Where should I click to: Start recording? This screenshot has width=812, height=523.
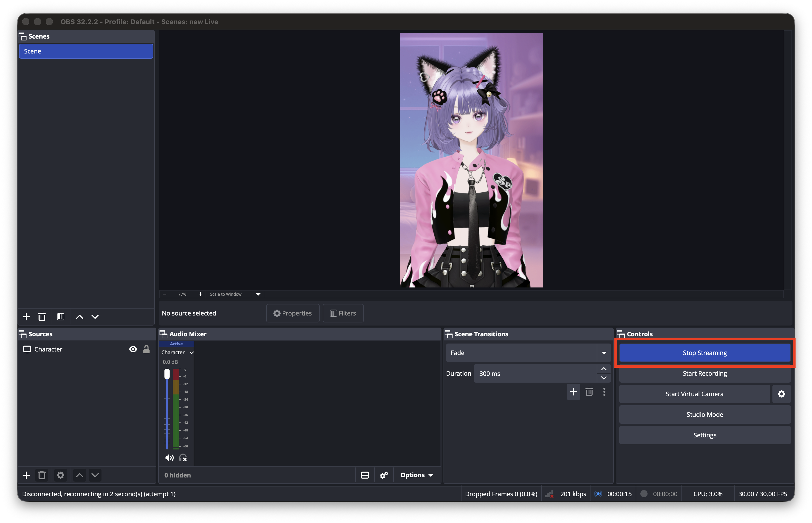[705, 374]
